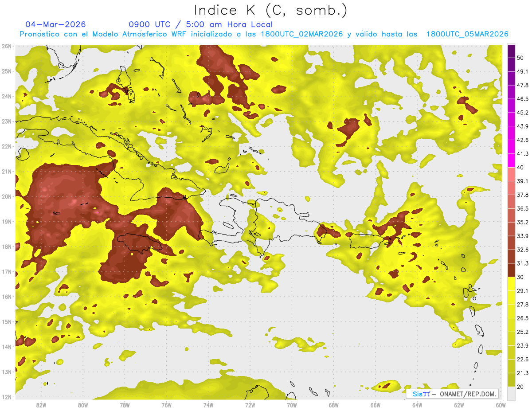532x411 pixels.
Task: Click the '36.5' color scale label
Action: [x=523, y=208]
